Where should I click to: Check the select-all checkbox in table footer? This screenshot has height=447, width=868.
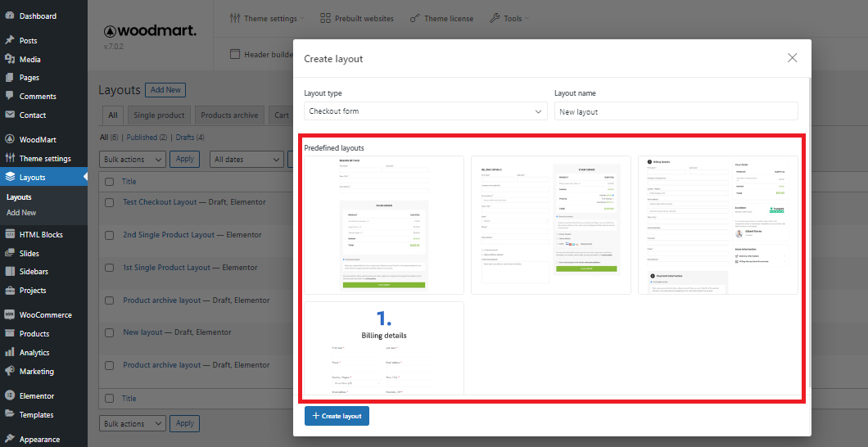pos(110,399)
